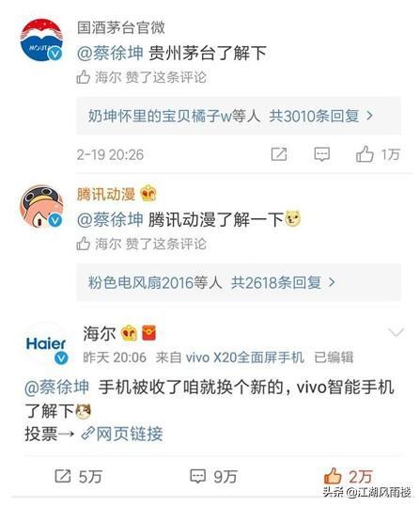Reply to the Moutai comment via bubble icon

321,154
